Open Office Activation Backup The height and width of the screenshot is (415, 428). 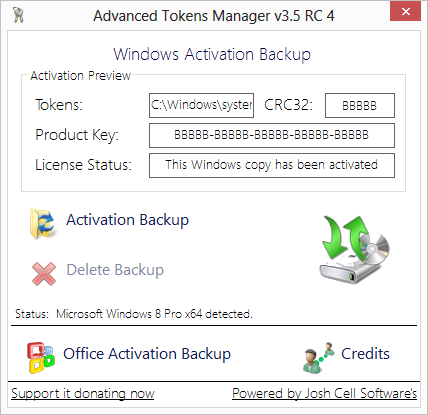(147, 354)
